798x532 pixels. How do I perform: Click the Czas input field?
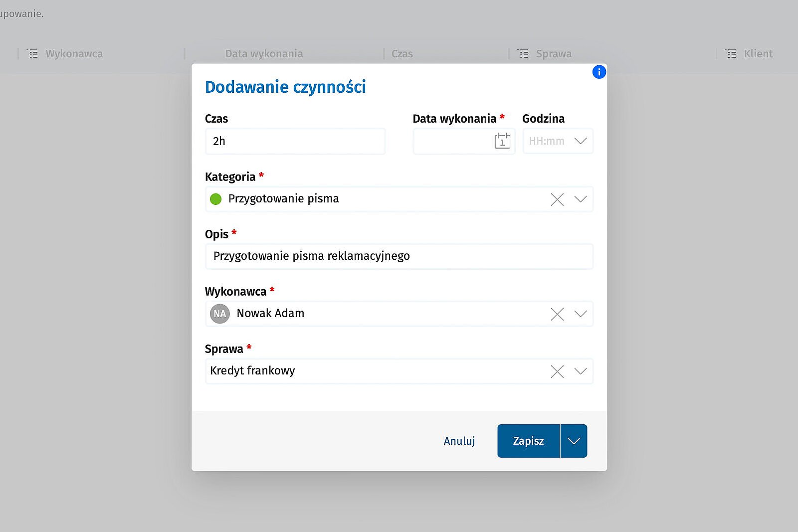[295, 141]
